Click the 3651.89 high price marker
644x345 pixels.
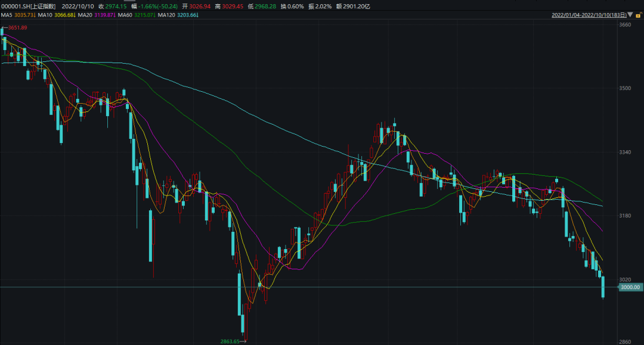pos(17,28)
